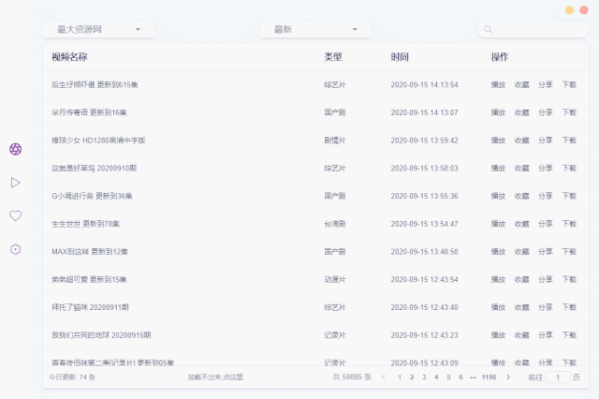
Task: Open the video browse view via aperture icon
Action: click(x=15, y=149)
